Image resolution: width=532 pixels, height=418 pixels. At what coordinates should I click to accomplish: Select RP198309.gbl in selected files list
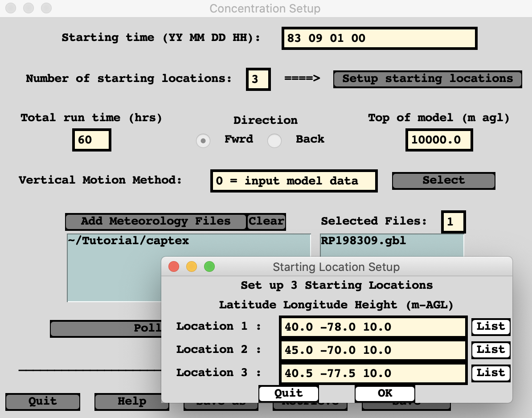click(363, 241)
